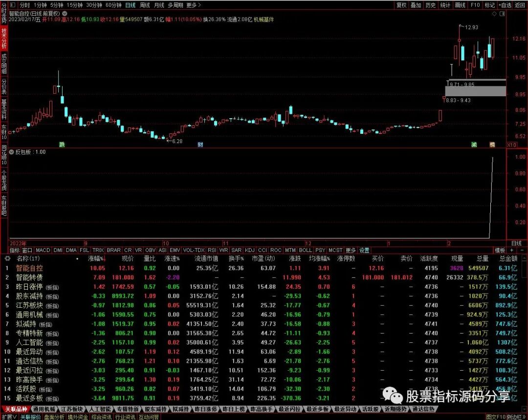Click the 财 marker on the chart

coord(200,145)
